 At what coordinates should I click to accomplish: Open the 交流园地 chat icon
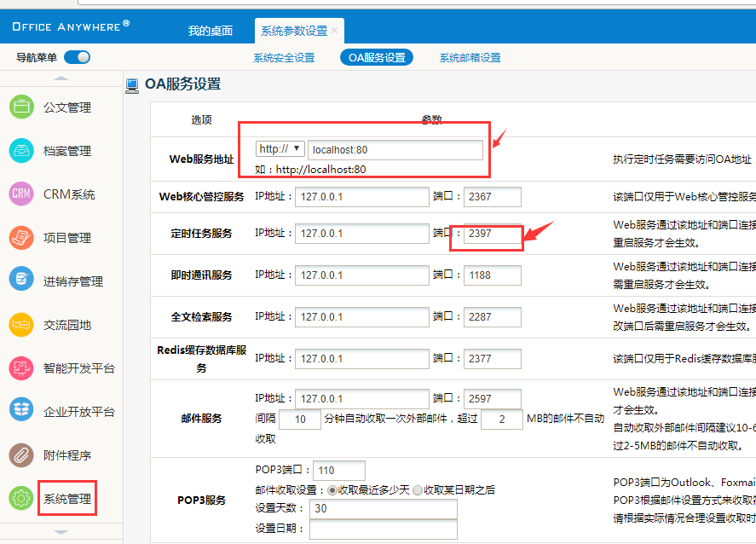[x=21, y=325]
